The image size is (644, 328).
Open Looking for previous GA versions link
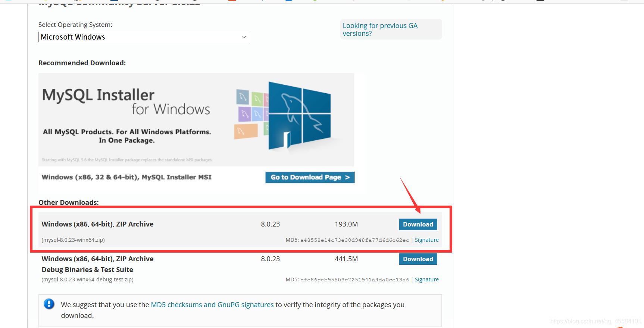(380, 29)
